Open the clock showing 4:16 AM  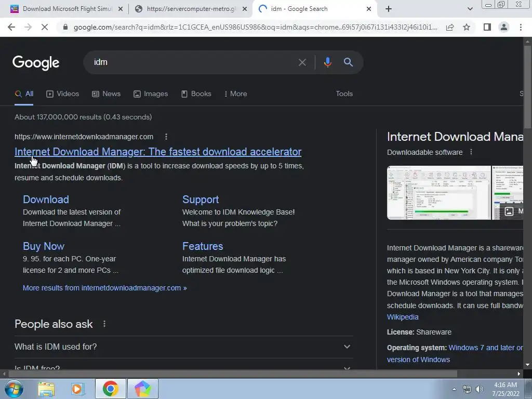(506, 389)
